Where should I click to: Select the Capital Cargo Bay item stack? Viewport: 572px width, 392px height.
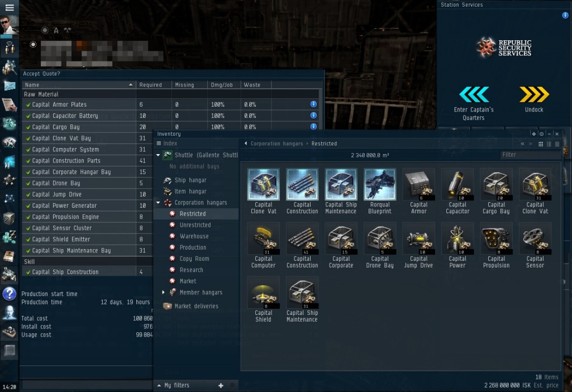[x=496, y=192]
